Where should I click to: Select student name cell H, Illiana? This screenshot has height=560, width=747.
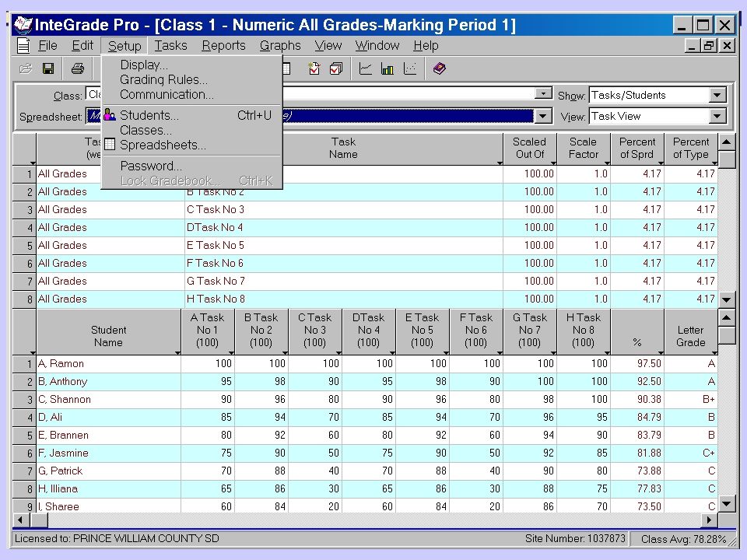pyautogui.click(x=109, y=489)
